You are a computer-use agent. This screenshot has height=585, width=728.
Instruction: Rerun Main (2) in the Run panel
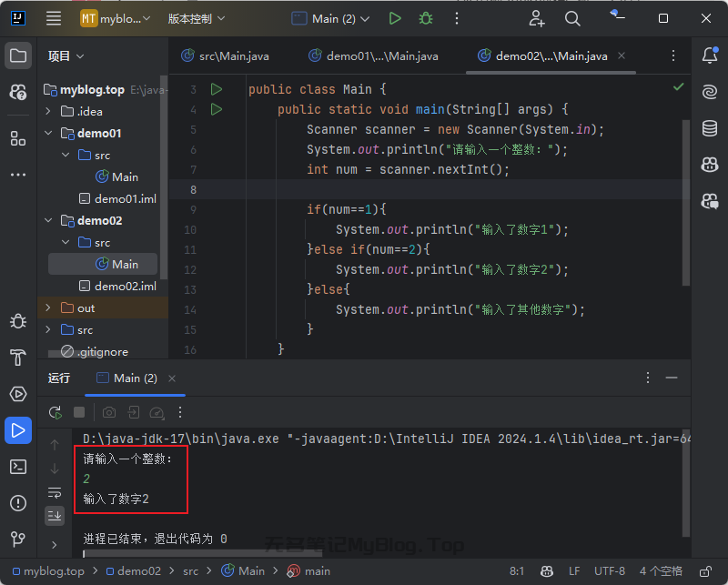point(55,412)
